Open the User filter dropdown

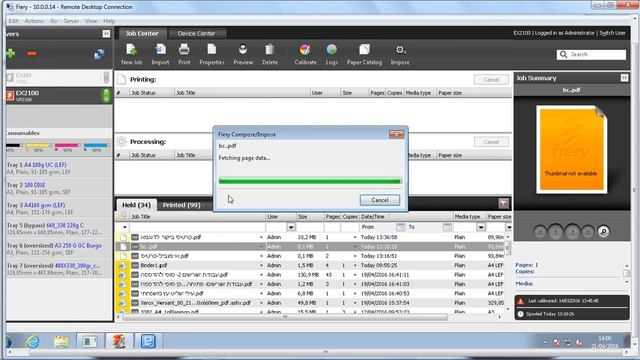click(291, 227)
